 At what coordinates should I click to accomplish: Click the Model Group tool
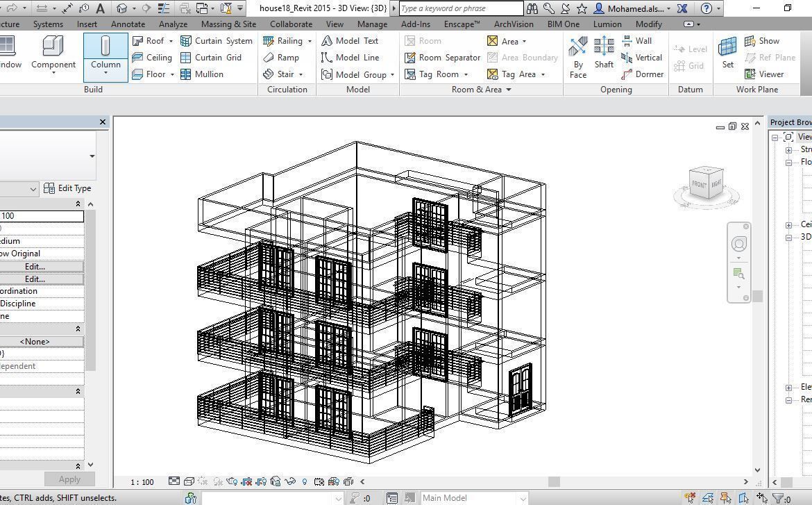[354, 74]
